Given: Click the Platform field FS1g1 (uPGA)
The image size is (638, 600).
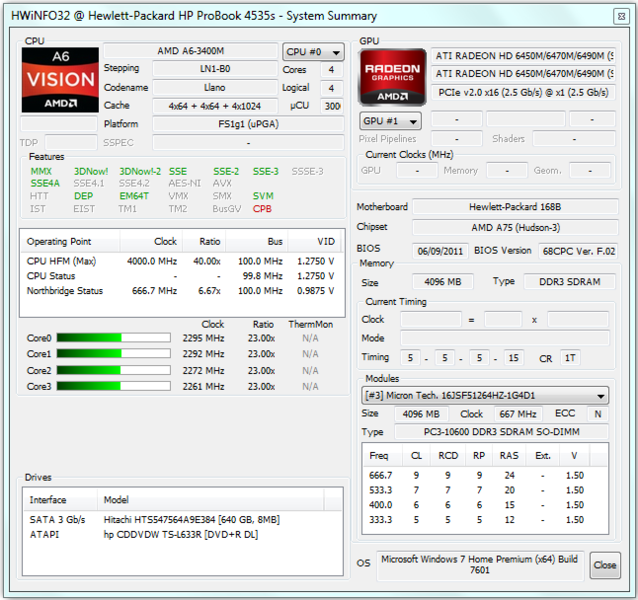Looking at the screenshot, I should coord(248,124).
